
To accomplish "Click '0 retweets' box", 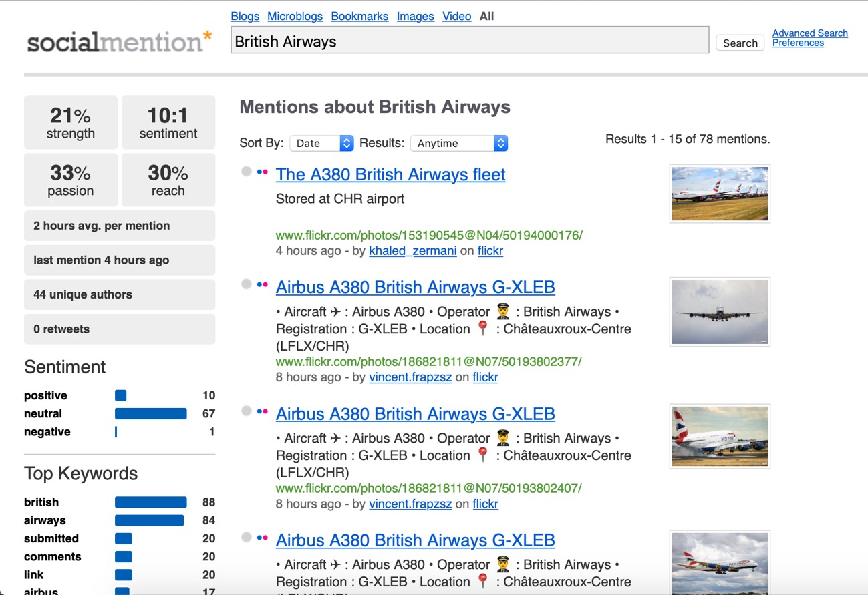I will (x=120, y=329).
